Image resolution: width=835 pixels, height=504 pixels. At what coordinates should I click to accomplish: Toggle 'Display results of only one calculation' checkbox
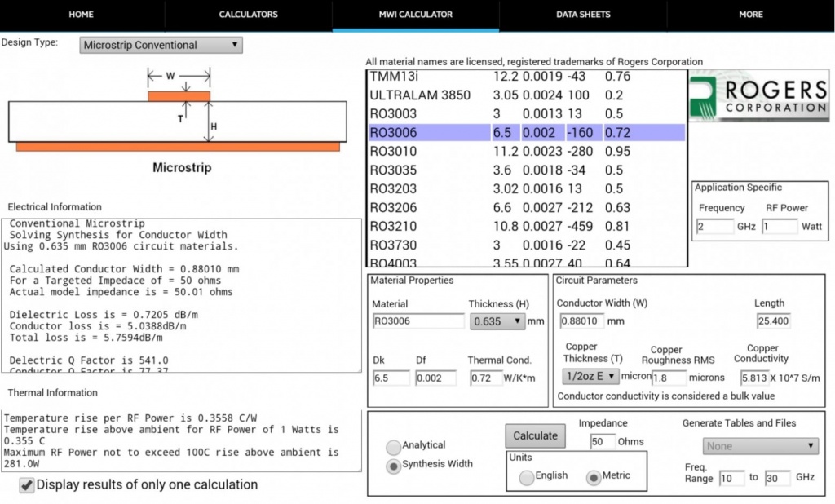pyautogui.click(x=27, y=485)
